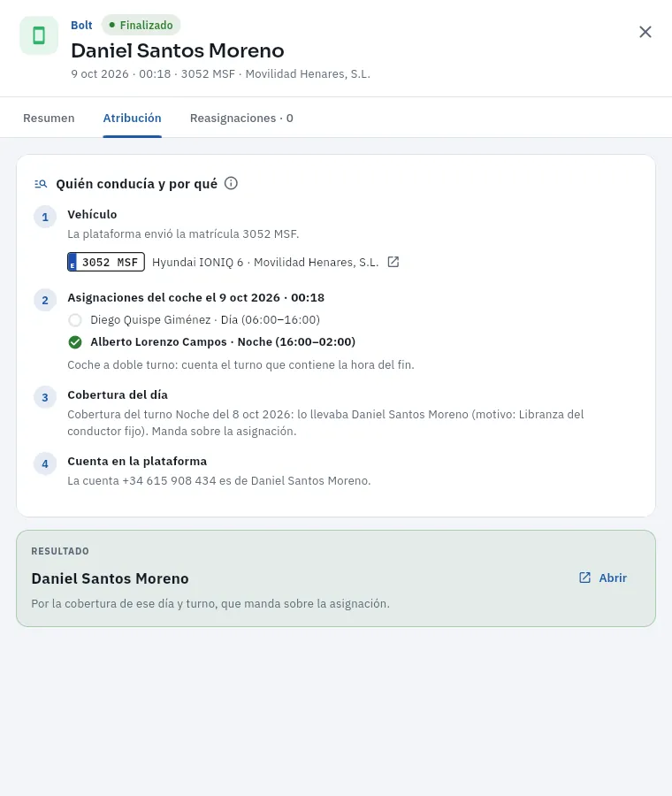The image size is (672, 796).
Task: Click the search-list icon before Quién conducía
Action: pos(41,184)
